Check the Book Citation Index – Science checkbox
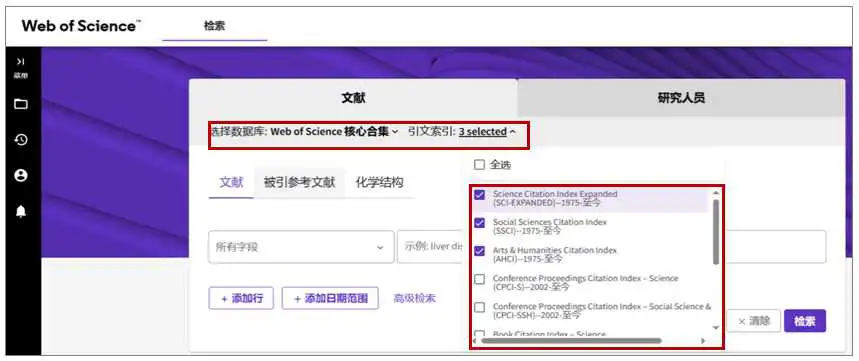Image resolution: width=859 pixels, height=361 pixels. (479, 334)
